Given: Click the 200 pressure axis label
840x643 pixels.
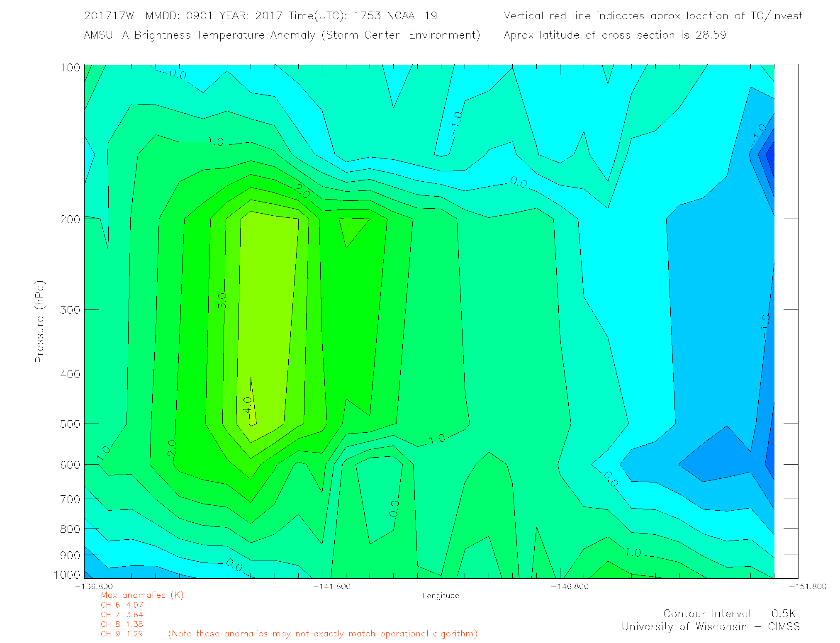Looking at the screenshot, I should coord(70,219).
